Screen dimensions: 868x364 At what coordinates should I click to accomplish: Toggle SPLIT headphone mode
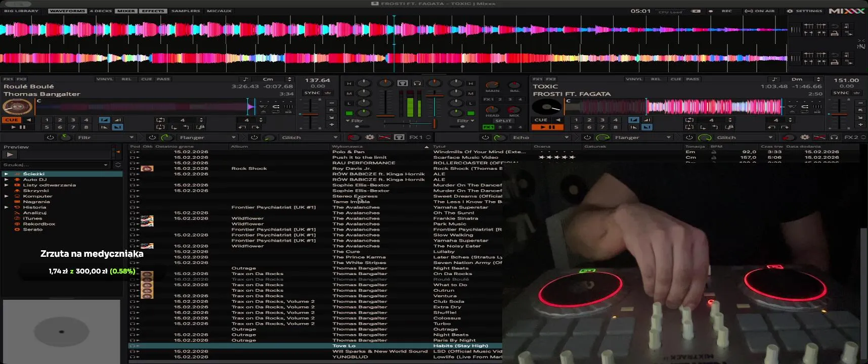[503, 121]
